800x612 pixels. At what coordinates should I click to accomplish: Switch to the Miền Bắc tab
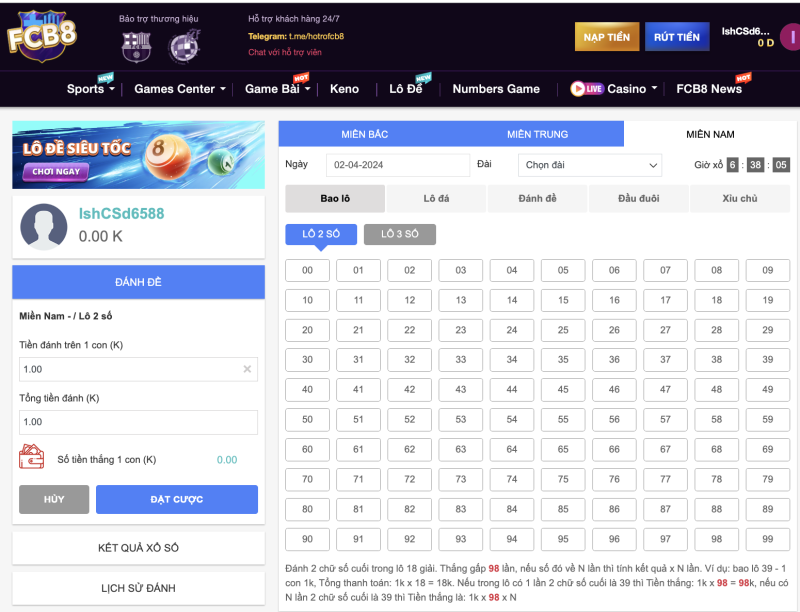[364, 134]
